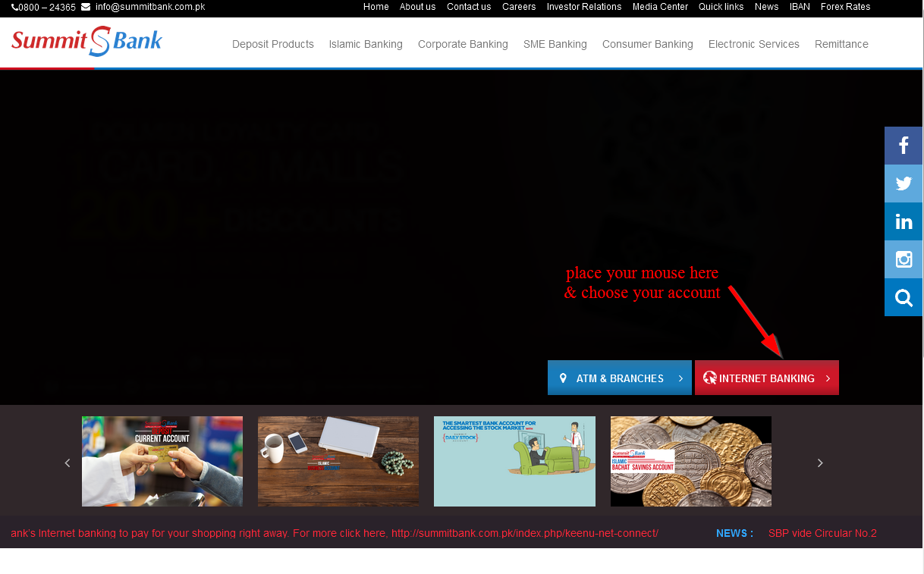Open the Contact us page

[x=469, y=7]
